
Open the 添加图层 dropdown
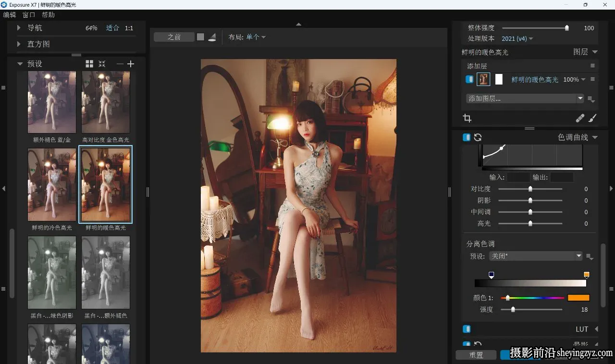point(525,98)
